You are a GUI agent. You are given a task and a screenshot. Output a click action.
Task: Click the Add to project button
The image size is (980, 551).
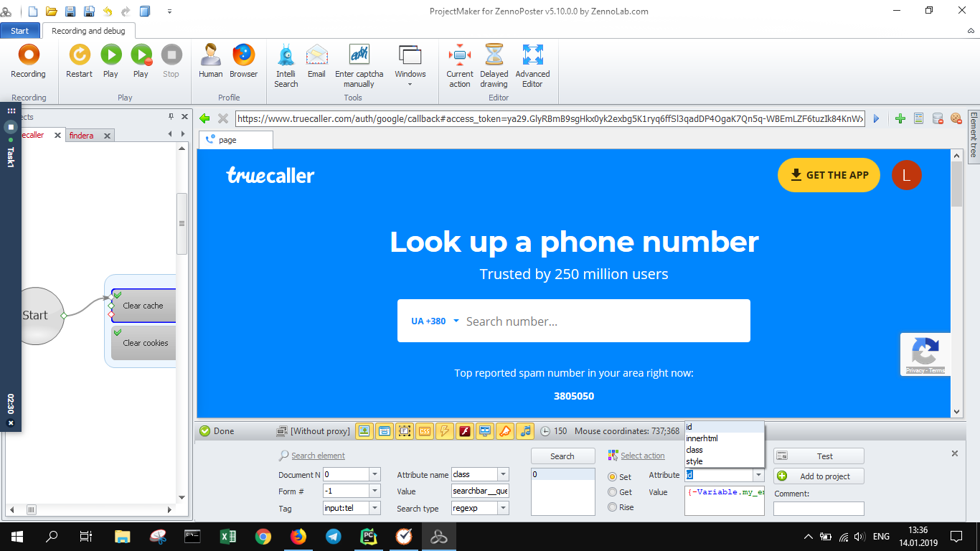point(819,476)
